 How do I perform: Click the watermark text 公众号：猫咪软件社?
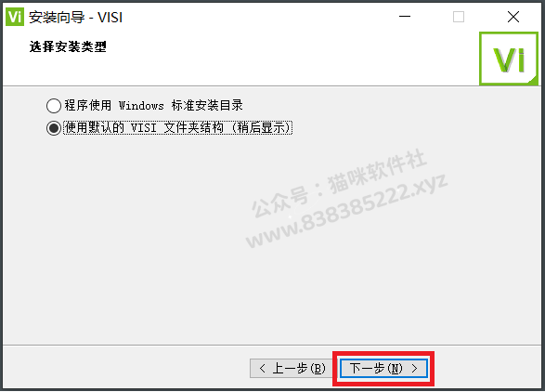click(339, 183)
